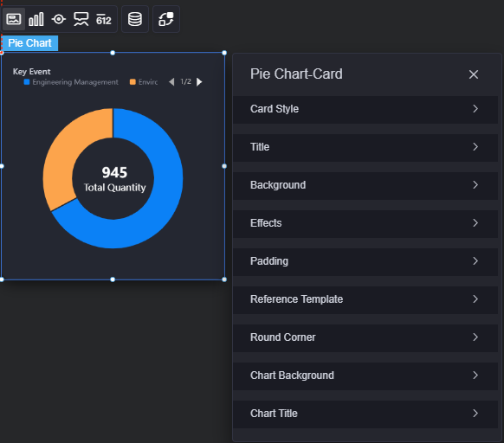The height and width of the screenshot is (443, 504).
Task: Open the database data source icon
Action: click(135, 19)
